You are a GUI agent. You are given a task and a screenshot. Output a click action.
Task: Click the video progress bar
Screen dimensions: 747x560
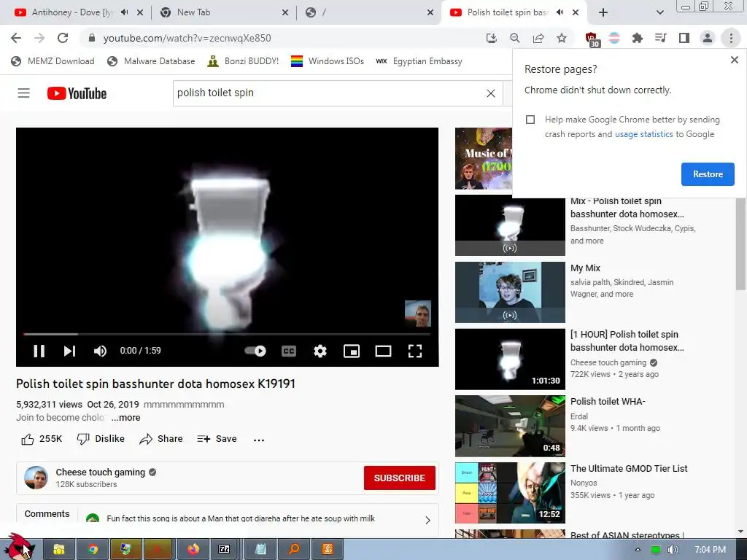(227, 334)
